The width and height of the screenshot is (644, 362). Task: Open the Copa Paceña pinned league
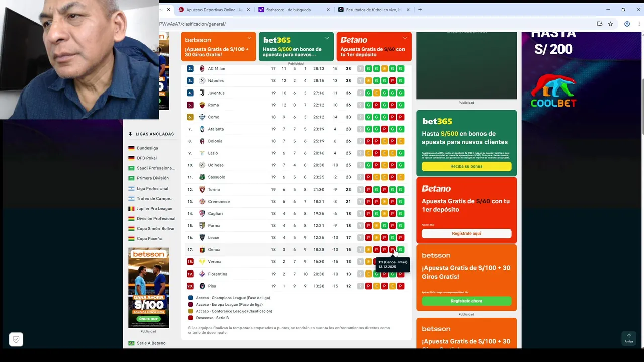click(149, 239)
